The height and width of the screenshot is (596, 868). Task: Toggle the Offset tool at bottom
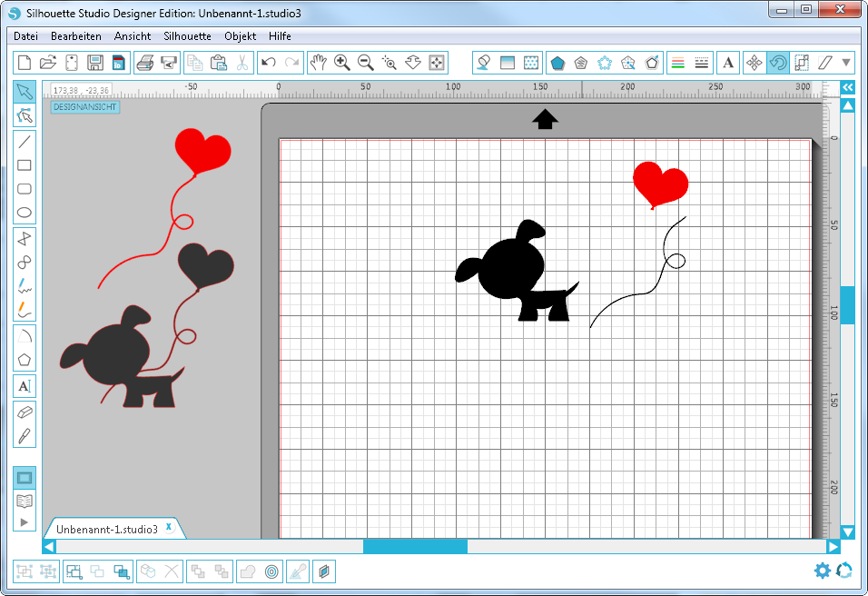coord(271,571)
